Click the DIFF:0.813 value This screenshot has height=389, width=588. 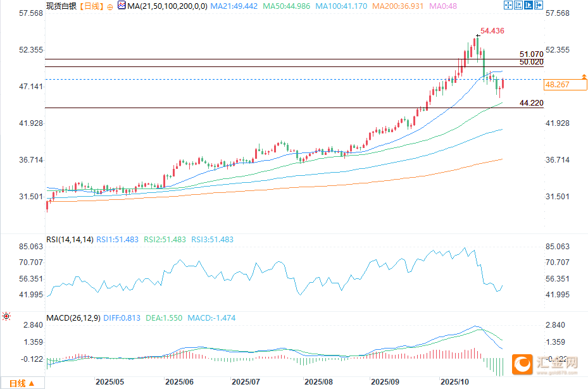[x=122, y=318]
